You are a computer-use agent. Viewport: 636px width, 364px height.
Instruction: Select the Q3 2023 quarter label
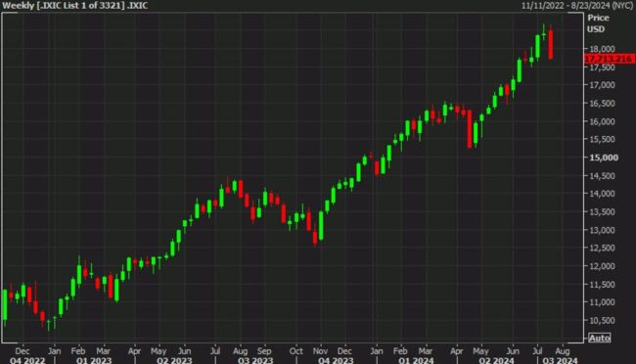pos(255,360)
